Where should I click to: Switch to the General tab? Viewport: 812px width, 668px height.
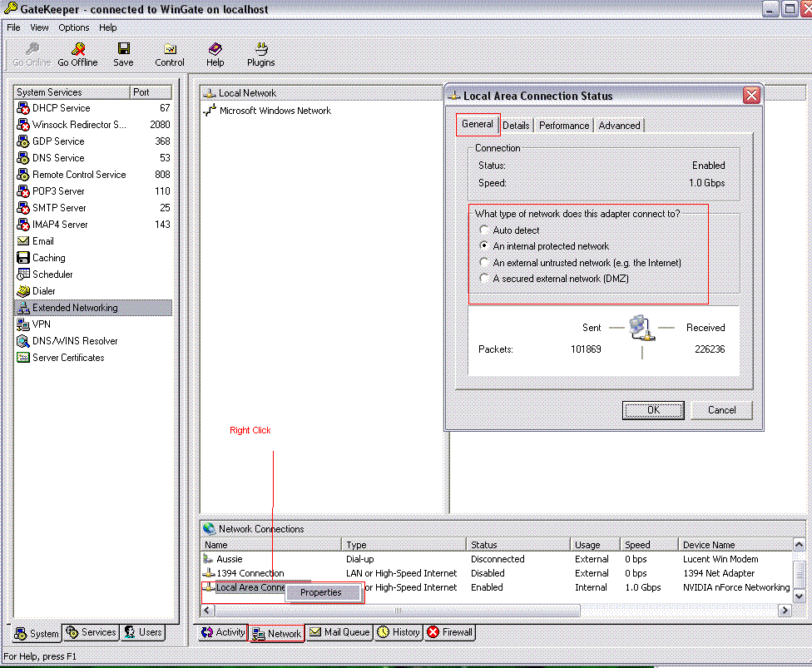(x=478, y=124)
